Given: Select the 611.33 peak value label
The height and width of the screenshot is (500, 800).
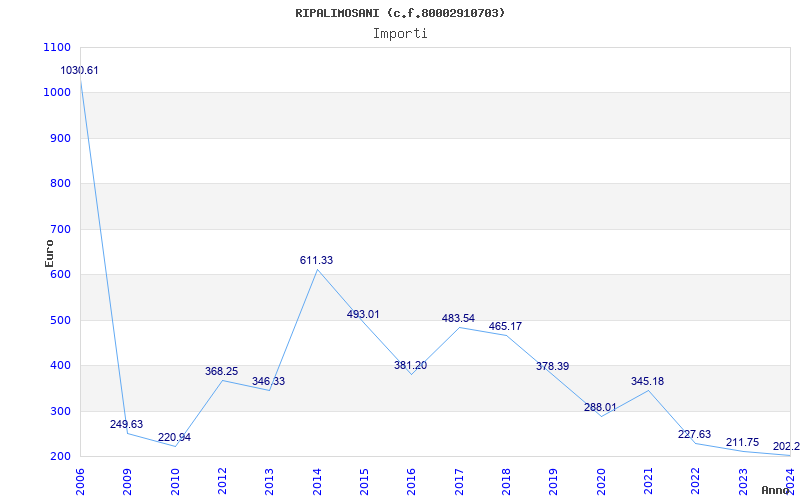Looking at the screenshot, I should coord(316,260).
